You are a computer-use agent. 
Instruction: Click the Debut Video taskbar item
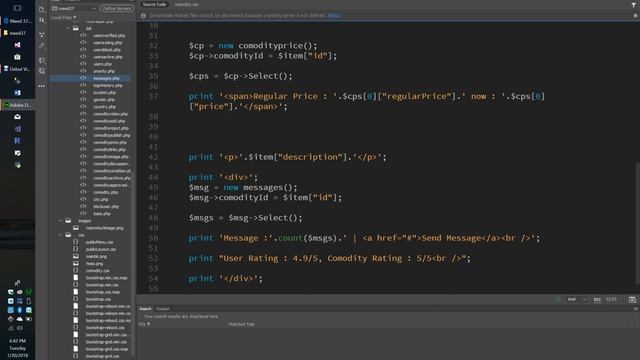click(18, 69)
